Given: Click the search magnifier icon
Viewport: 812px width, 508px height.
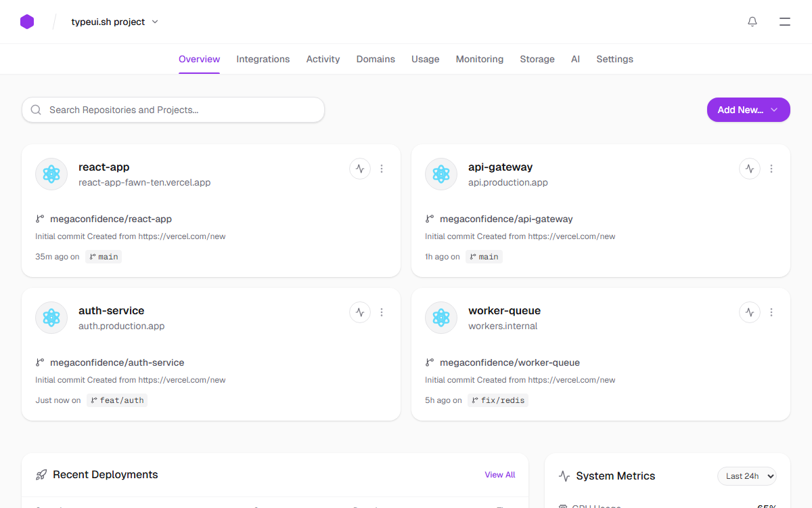Looking at the screenshot, I should point(36,110).
